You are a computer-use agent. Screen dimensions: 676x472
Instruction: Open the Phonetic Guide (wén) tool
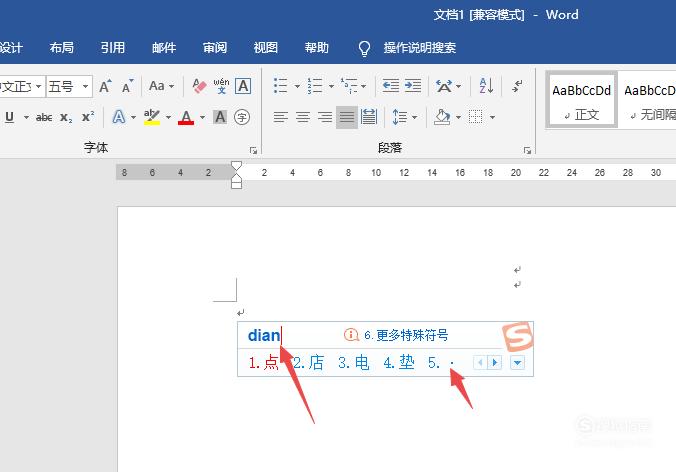coord(221,86)
